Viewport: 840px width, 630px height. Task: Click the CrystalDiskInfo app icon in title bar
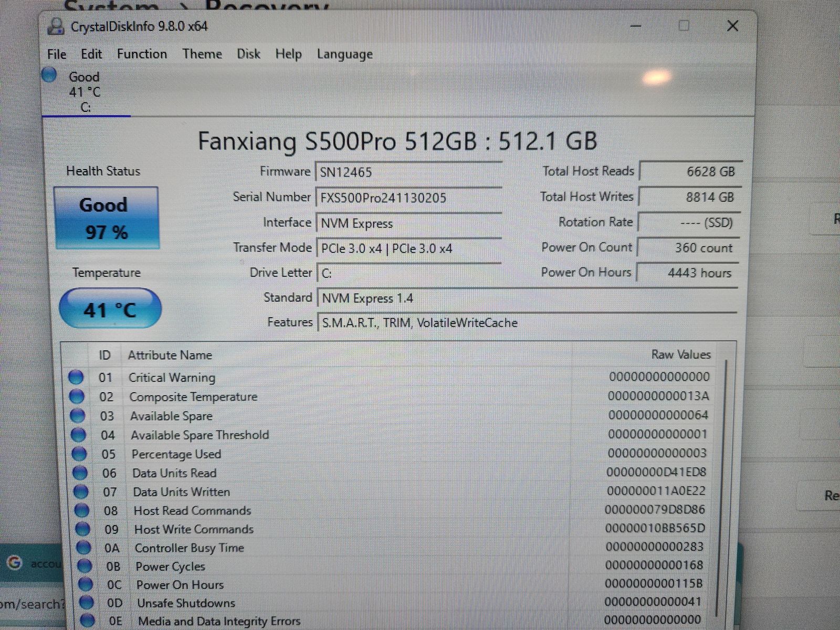coord(56,26)
